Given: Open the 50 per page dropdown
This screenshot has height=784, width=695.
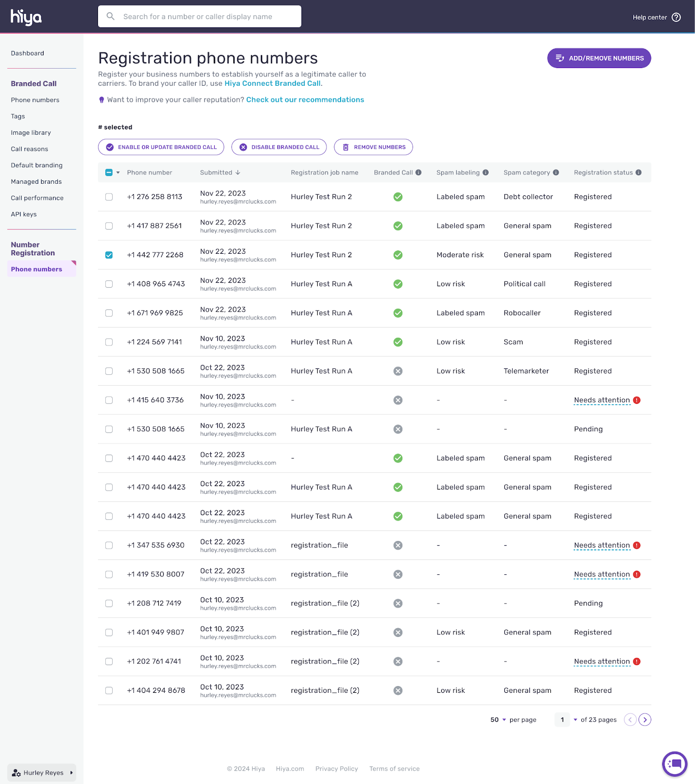Looking at the screenshot, I should coord(498,720).
